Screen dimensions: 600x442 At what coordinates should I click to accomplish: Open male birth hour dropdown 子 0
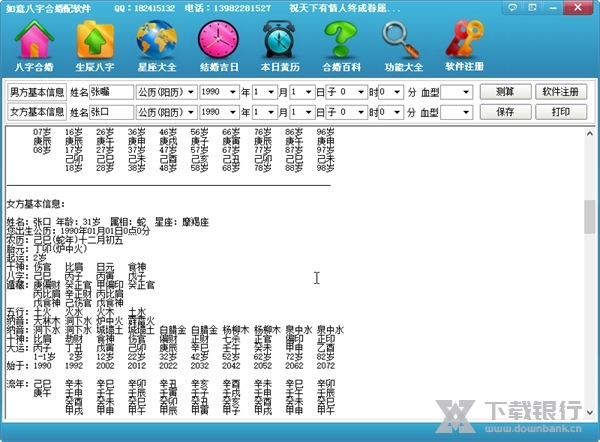[347, 92]
